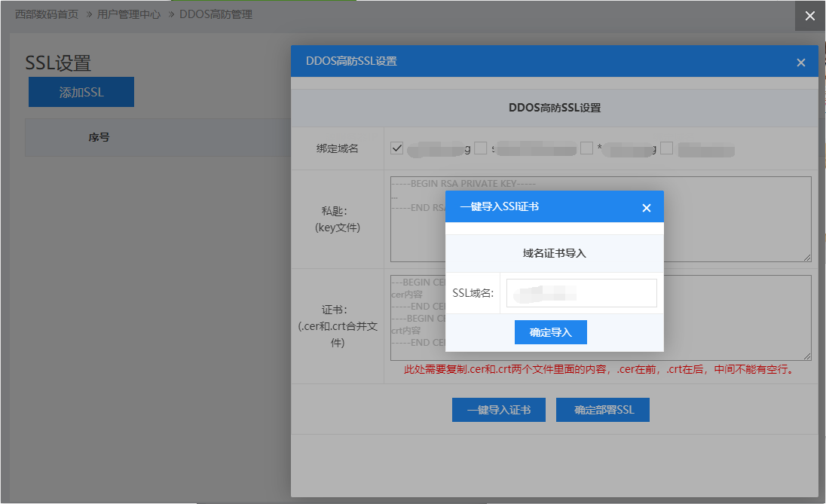Grab the resize handle of the 证书 textarea
This screenshot has width=826, height=504.
tap(806, 356)
